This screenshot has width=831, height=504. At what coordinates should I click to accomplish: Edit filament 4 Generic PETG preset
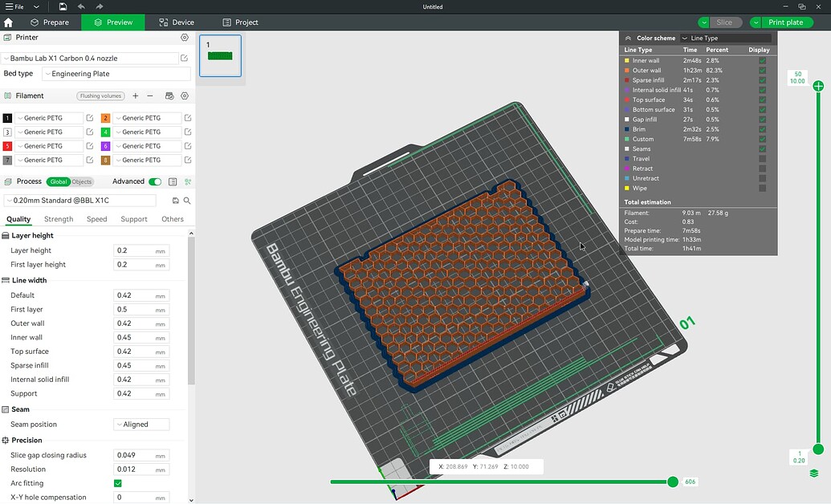click(x=188, y=132)
